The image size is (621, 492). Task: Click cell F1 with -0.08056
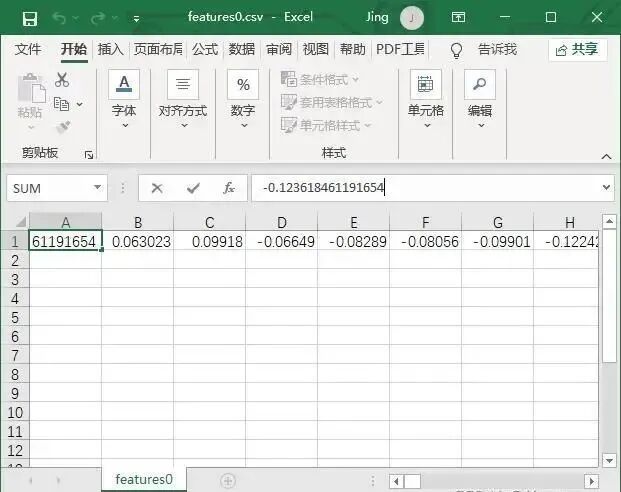click(x=426, y=241)
